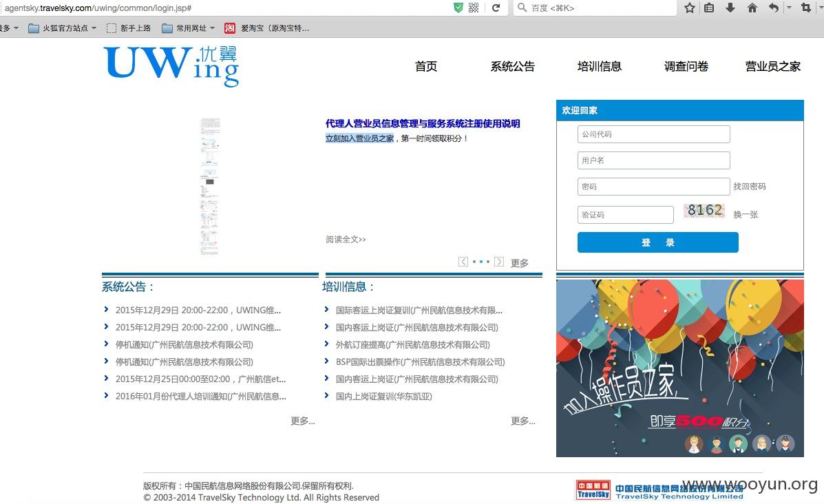Viewport: 824px width, 504px height.
Task: Open 新手上路 bookmark
Action: tap(129, 28)
